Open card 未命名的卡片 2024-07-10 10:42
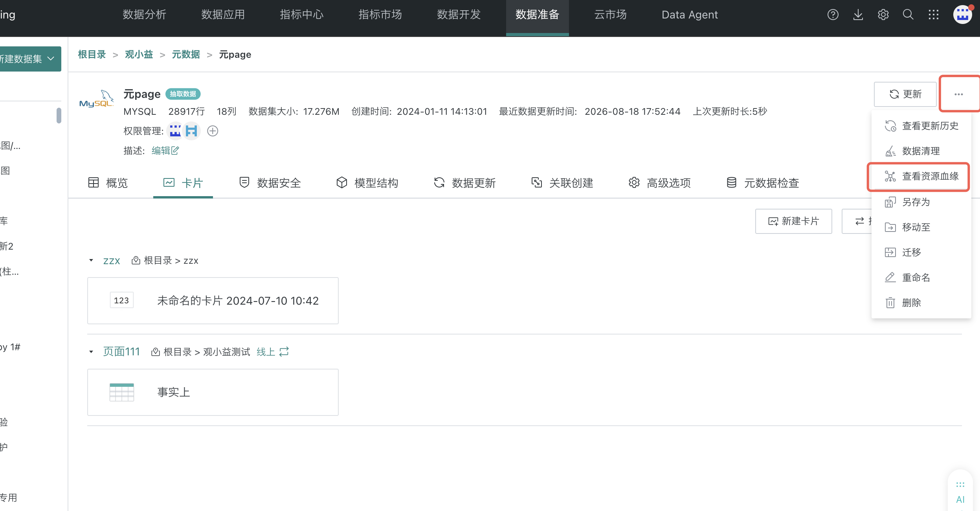The image size is (980, 511). [x=213, y=301]
